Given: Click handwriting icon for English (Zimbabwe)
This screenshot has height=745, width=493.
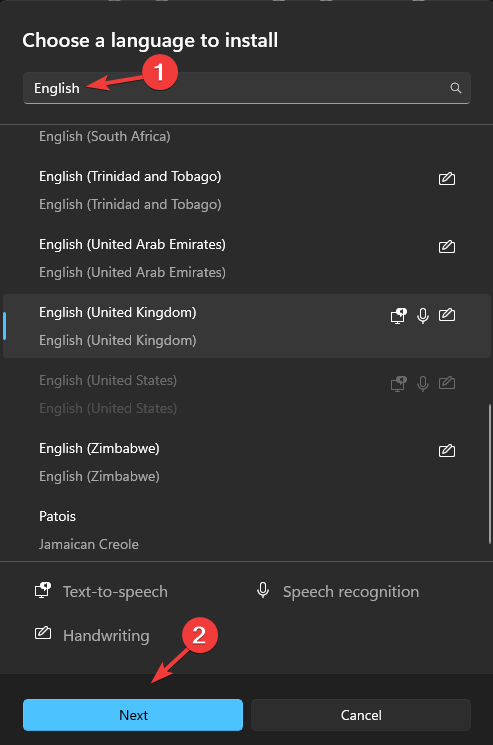Looking at the screenshot, I should tap(446, 450).
